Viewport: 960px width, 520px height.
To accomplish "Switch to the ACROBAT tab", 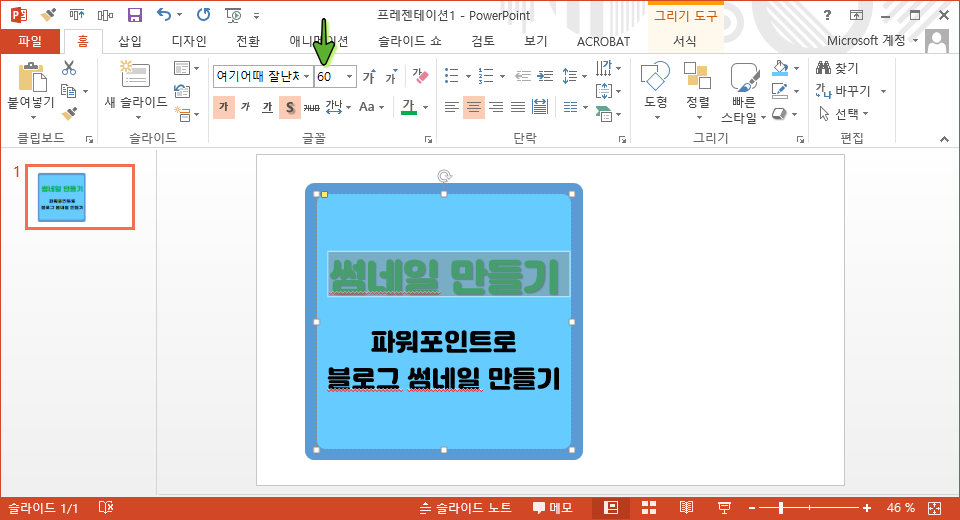I will pos(603,41).
